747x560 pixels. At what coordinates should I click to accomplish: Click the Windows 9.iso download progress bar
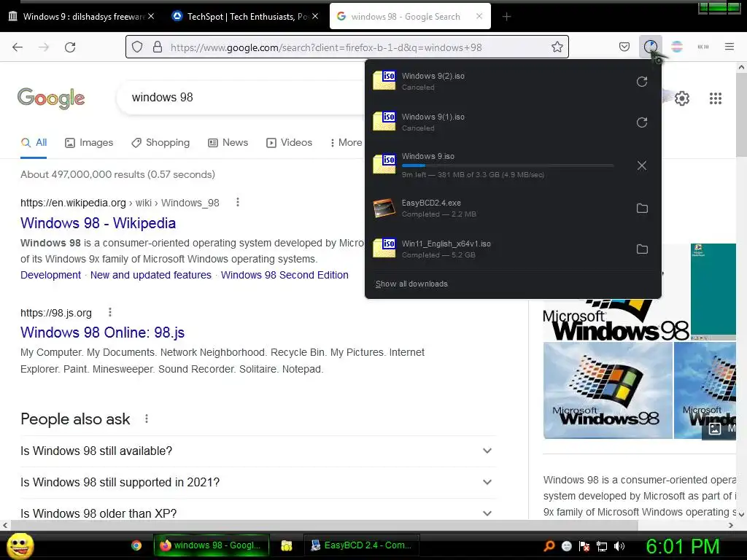pos(508,166)
